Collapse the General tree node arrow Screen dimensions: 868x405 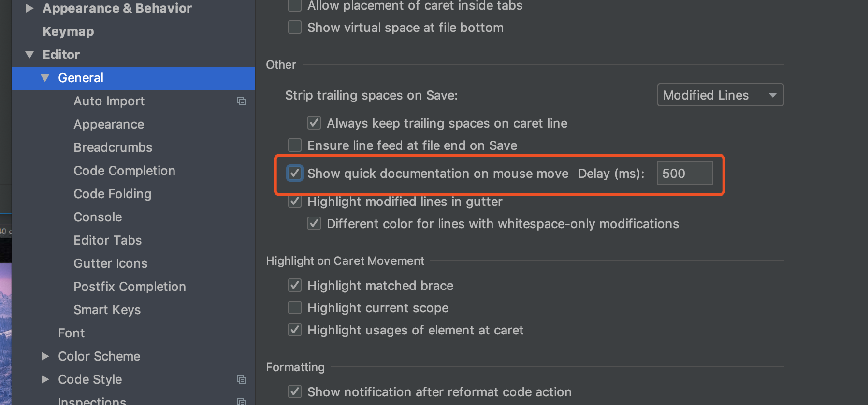point(45,78)
